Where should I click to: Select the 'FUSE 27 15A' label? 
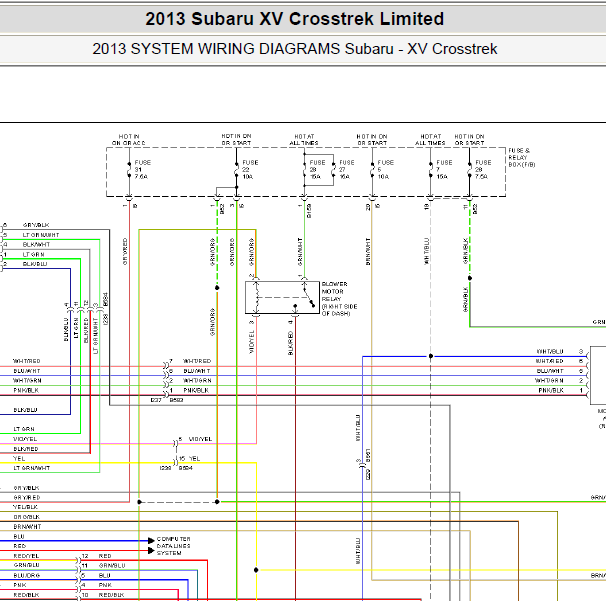(347, 169)
